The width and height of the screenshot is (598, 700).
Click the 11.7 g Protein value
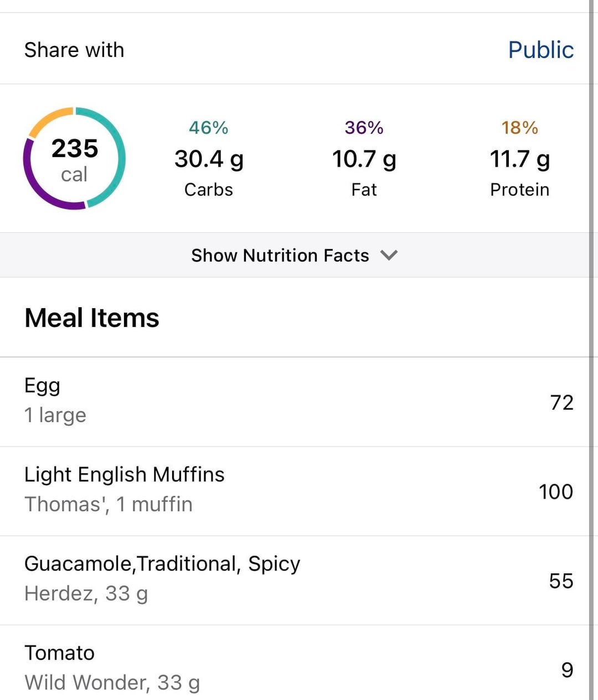[x=519, y=159]
